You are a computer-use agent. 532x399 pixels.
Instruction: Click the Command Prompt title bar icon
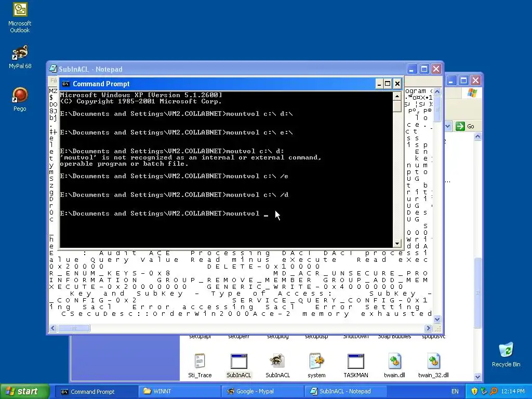click(66, 84)
